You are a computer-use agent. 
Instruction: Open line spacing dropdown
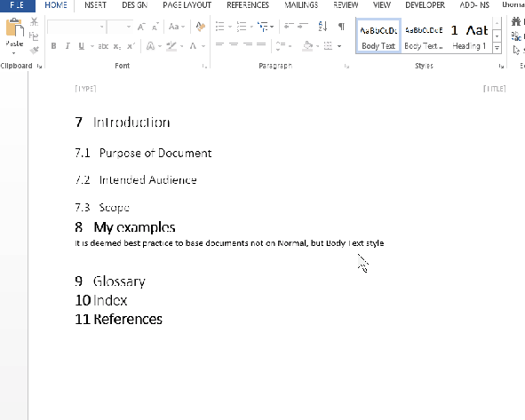click(x=283, y=46)
